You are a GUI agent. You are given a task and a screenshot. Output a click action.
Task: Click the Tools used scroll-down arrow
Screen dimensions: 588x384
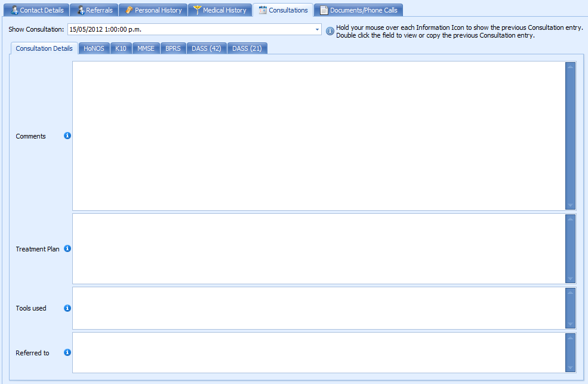[570, 324]
